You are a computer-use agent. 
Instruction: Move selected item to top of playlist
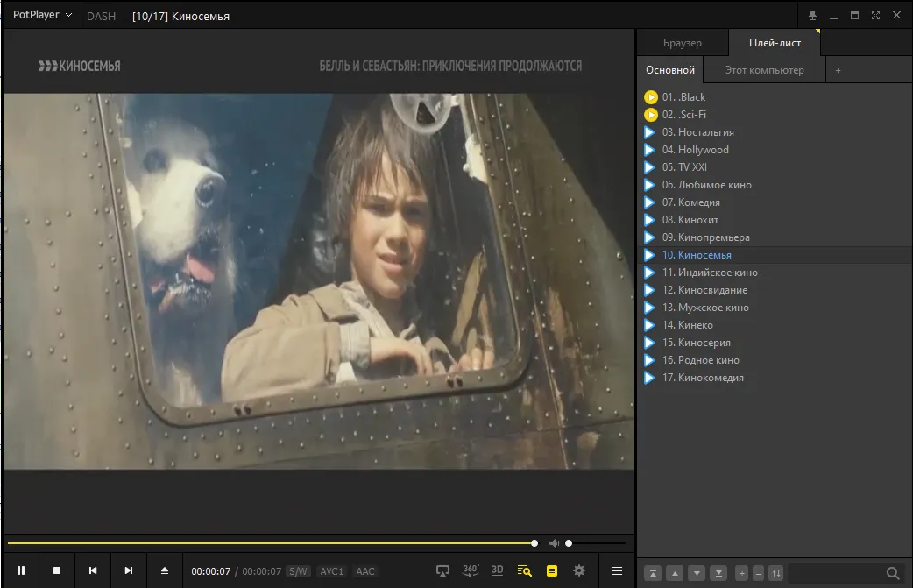[x=653, y=573]
